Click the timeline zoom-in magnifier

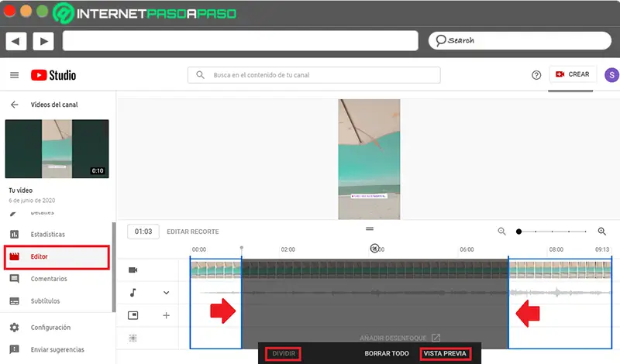point(602,232)
